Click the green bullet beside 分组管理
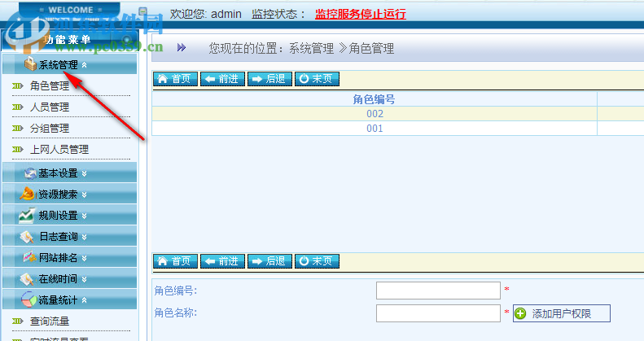The width and height of the screenshot is (644, 341). (x=17, y=129)
